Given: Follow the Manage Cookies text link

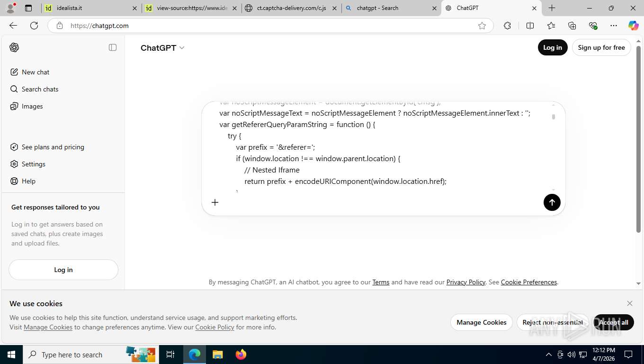Looking at the screenshot, I should click(x=48, y=327).
